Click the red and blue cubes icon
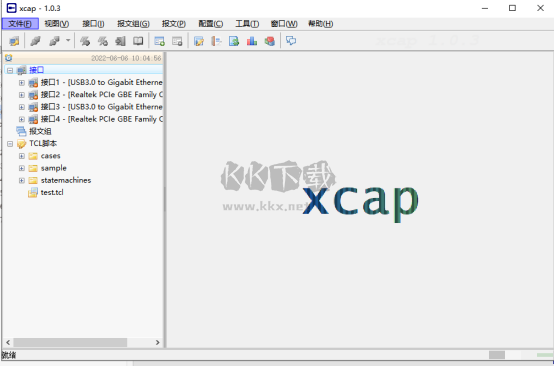Viewport: 554px width, 366px height. 270,41
